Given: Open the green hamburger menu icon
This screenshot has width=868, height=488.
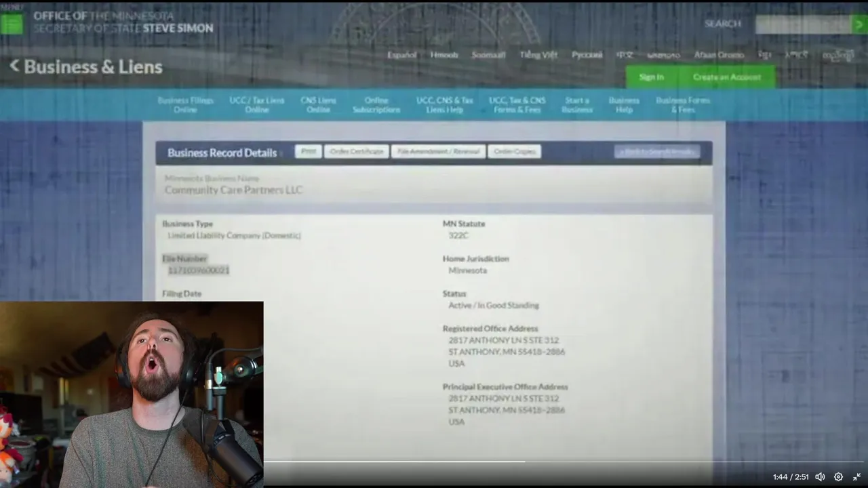Looking at the screenshot, I should 12,24.
